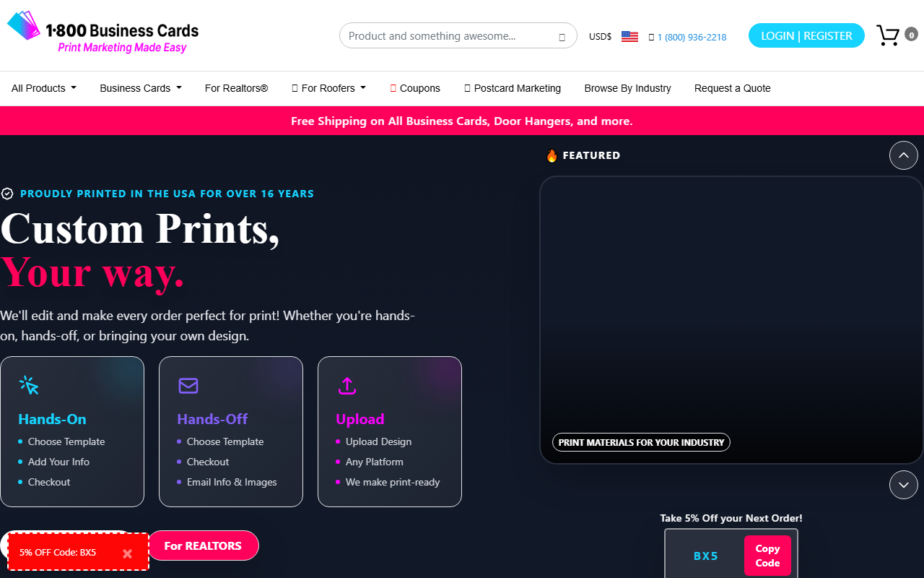Image resolution: width=924 pixels, height=578 pixels.
Task: Click the Free Shipping promo banner
Action: [x=462, y=121]
